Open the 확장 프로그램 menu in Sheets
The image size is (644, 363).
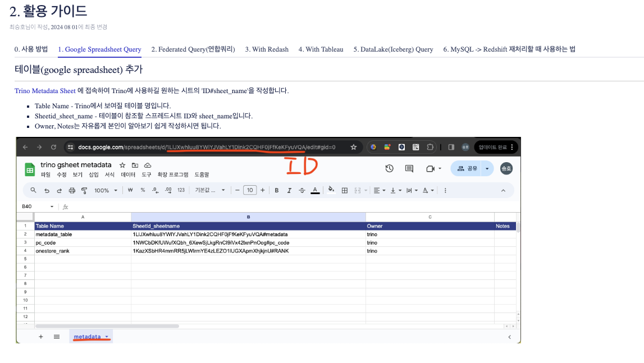173,174
